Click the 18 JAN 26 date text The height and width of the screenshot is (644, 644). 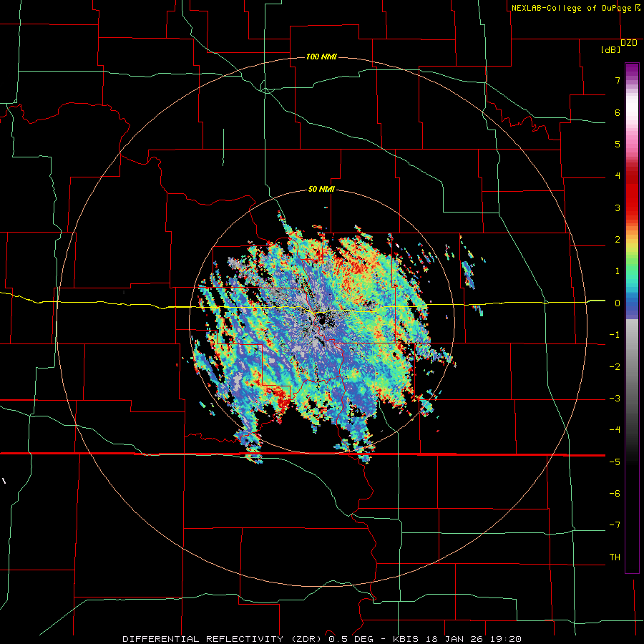[x=453, y=639]
